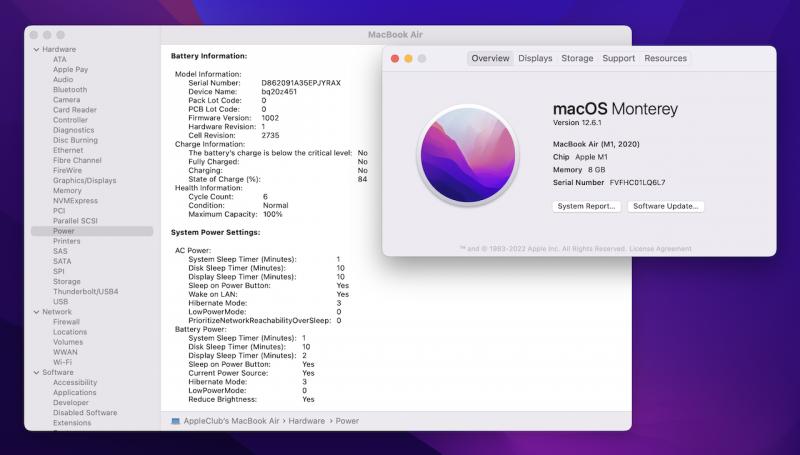Select ATA in the Hardware list
The height and width of the screenshot is (455, 800).
click(60, 59)
